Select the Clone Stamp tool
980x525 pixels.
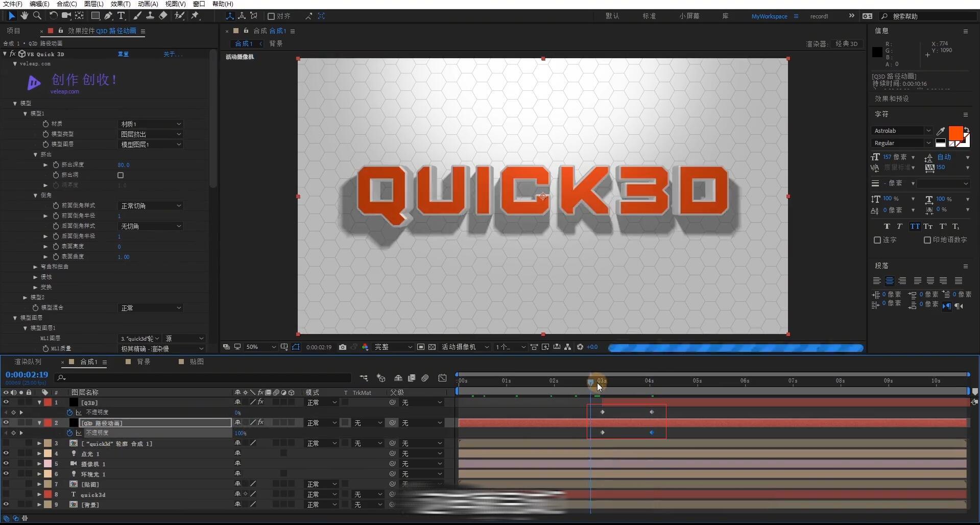coord(150,16)
